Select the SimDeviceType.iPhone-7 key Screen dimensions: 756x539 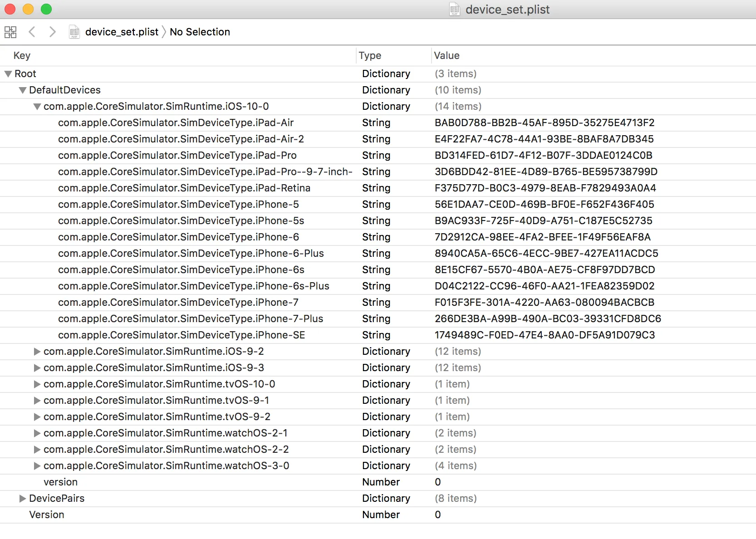(178, 302)
